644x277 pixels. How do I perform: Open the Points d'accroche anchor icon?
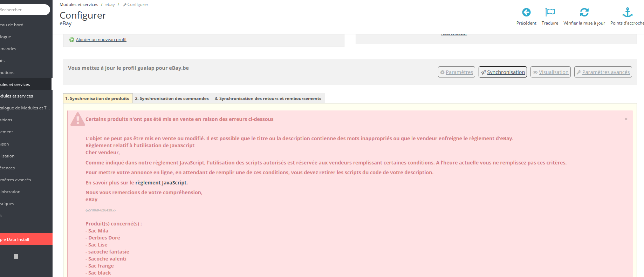pyautogui.click(x=627, y=12)
